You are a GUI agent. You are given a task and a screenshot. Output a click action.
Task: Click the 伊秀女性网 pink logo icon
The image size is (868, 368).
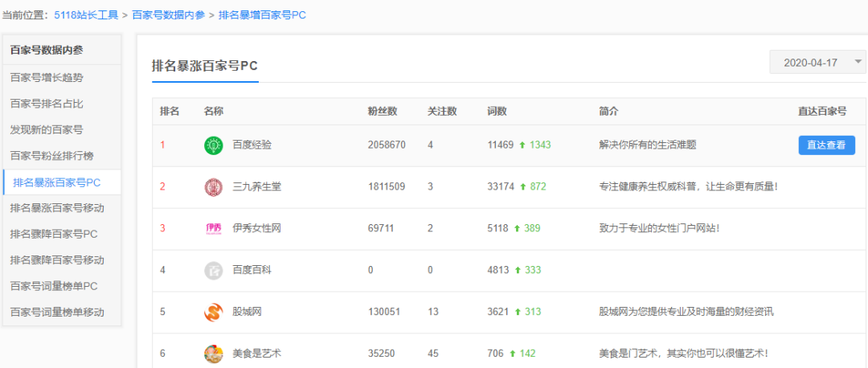(x=213, y=228)
